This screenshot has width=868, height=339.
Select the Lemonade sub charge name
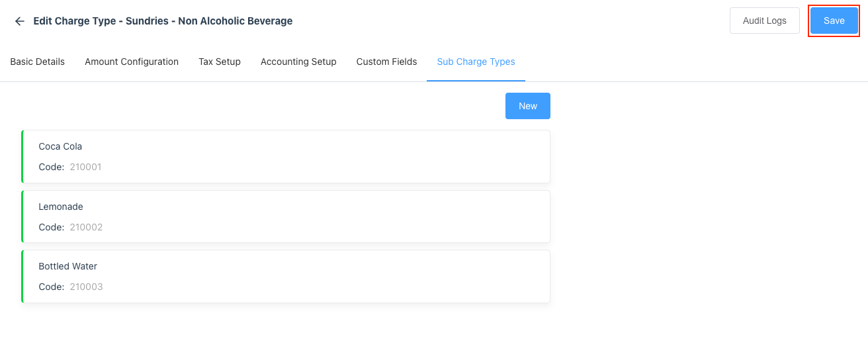click(x=61, y=207)
